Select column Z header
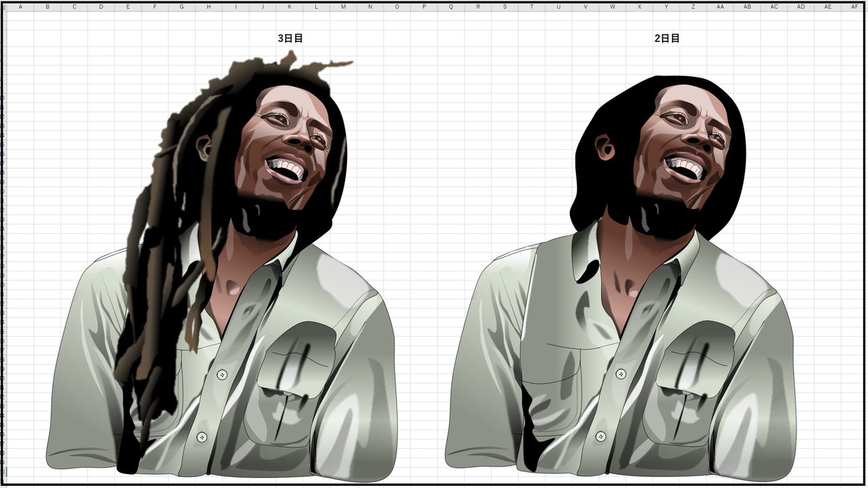The width and height of the screenshot is (868, 488). click(x=693, y=7)
